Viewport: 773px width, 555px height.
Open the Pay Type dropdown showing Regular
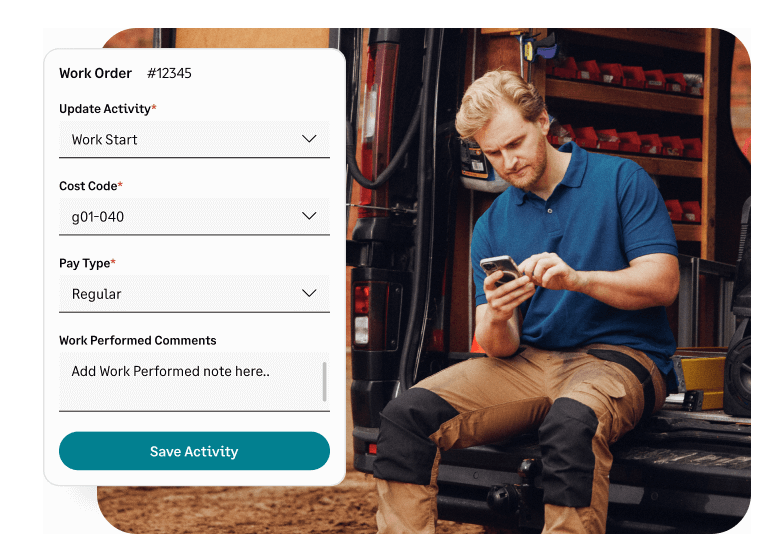194,294
